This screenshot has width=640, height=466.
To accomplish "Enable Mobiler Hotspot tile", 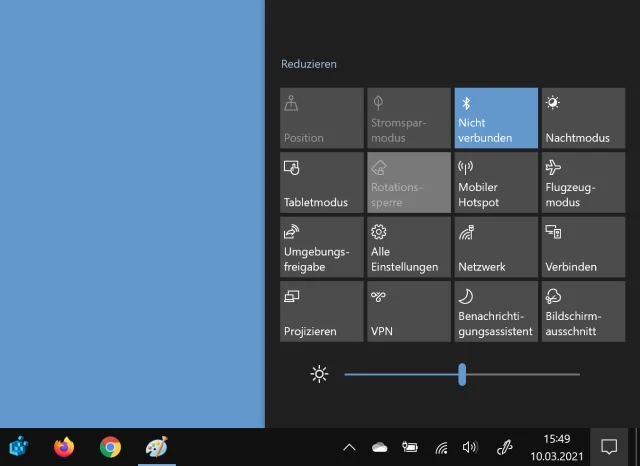I will tap(495, 182).
